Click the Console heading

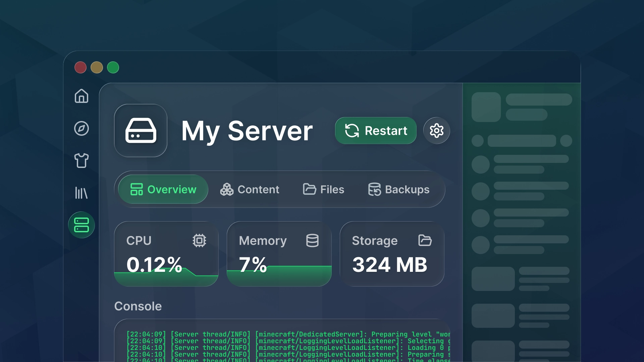(x=138, y=306)
